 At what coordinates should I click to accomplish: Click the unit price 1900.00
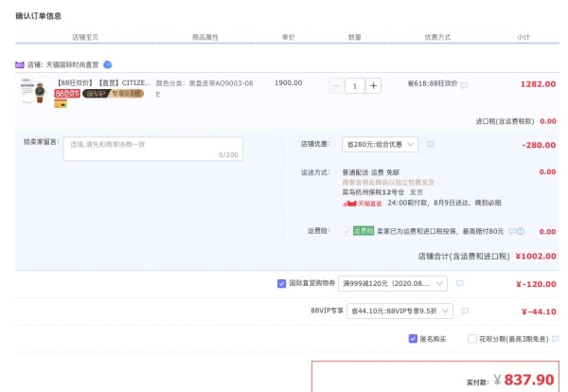pos(289,82)
